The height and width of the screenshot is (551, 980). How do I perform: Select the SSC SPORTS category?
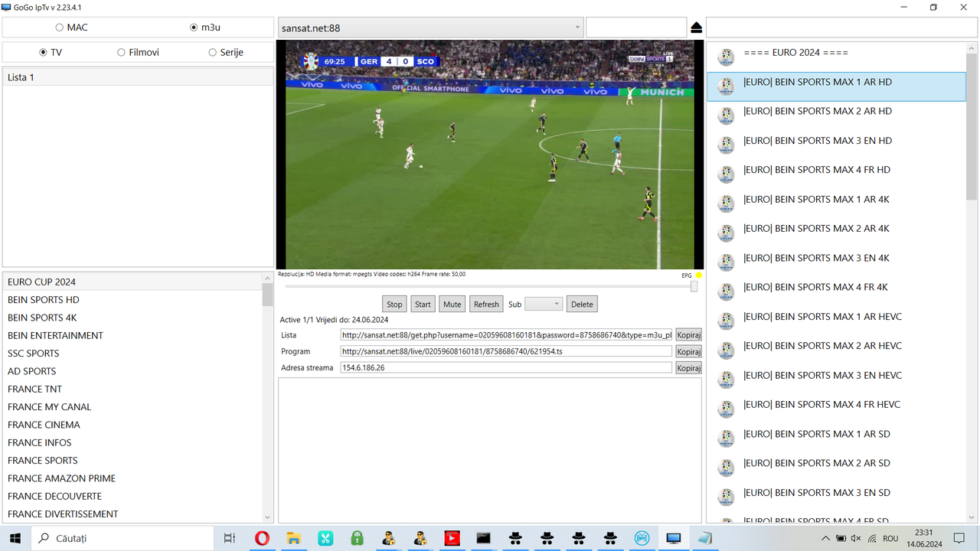pos(132,353)
